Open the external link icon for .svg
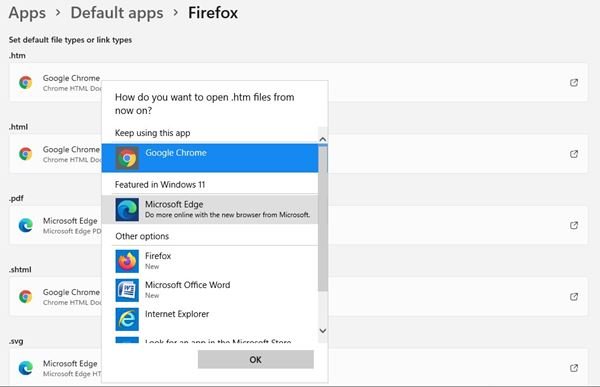The height and width of the screenshot is (387, 600). [574, 368]
